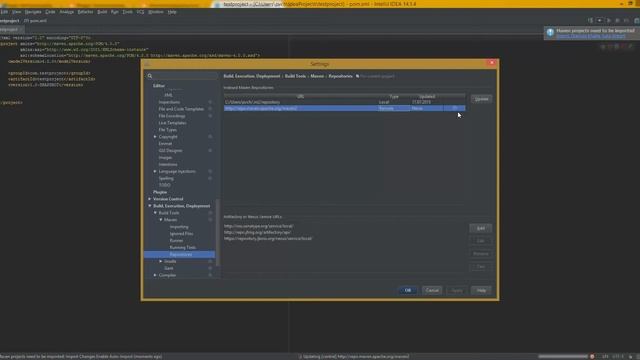Click the settings tree scrollbar
The width and height of the screenshot is (640, 360).
tap(218, 233)
